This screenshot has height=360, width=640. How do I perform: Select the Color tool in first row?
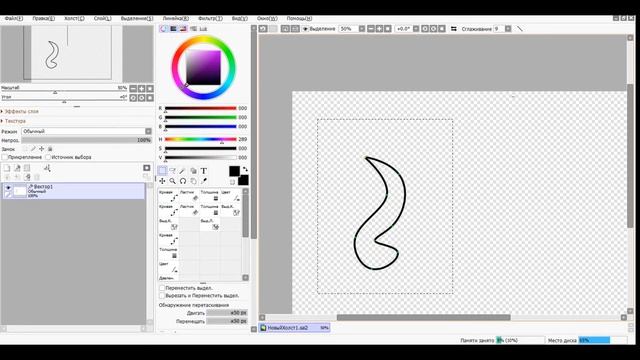(231, 196)
